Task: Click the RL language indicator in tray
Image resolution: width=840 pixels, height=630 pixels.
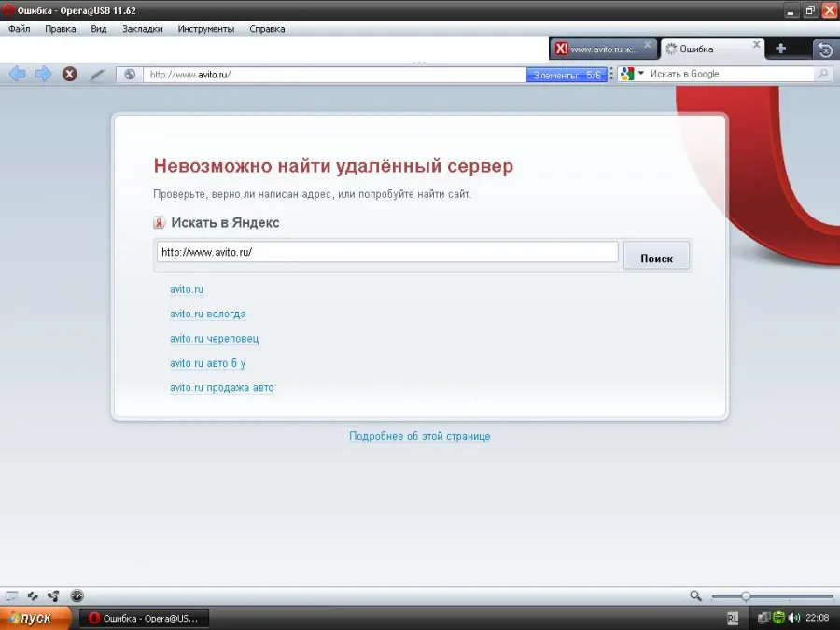Action: 733,618
